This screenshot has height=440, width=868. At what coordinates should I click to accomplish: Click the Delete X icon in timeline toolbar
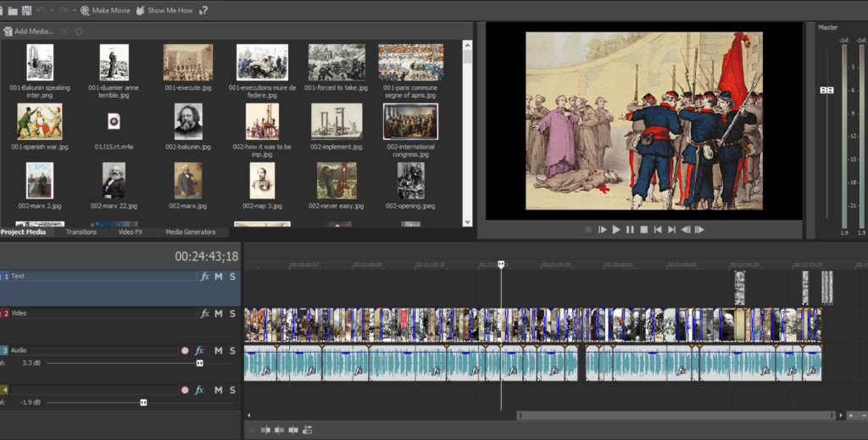(251, 430)
